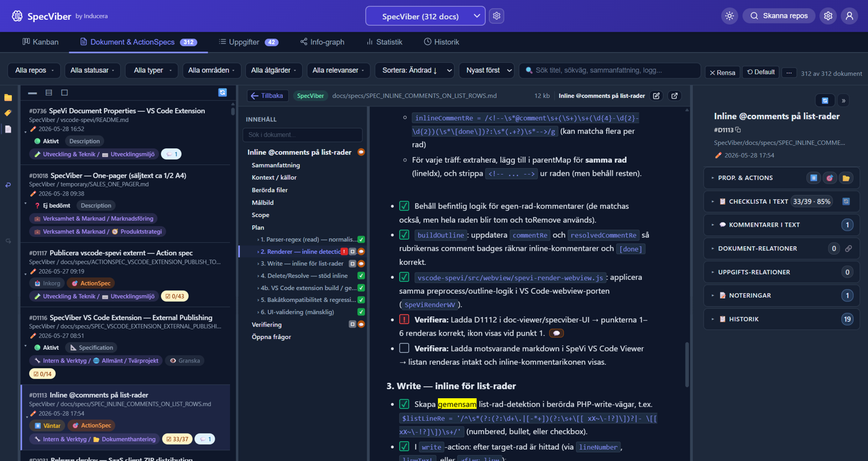The width and height of the screenshot is (868, 461).
Task: Click the tag icon in left sidebar
Action: (x=8, y=113)
